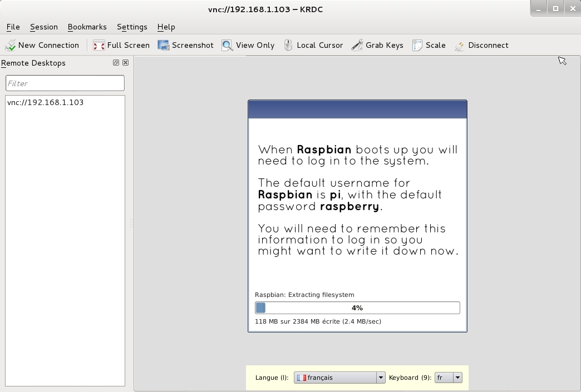Click the Scale icon in toolbar
Viewport: 581px width, 392px height.
coord(417,45)
